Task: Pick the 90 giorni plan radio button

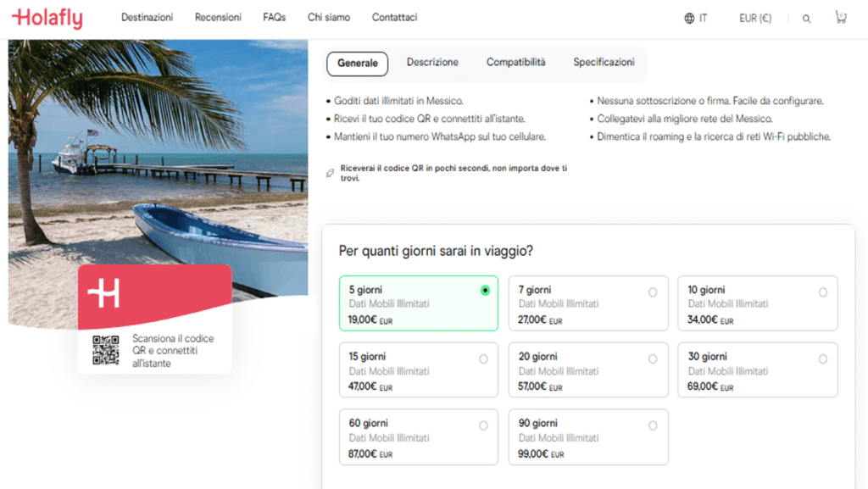Action: point(653,426)
